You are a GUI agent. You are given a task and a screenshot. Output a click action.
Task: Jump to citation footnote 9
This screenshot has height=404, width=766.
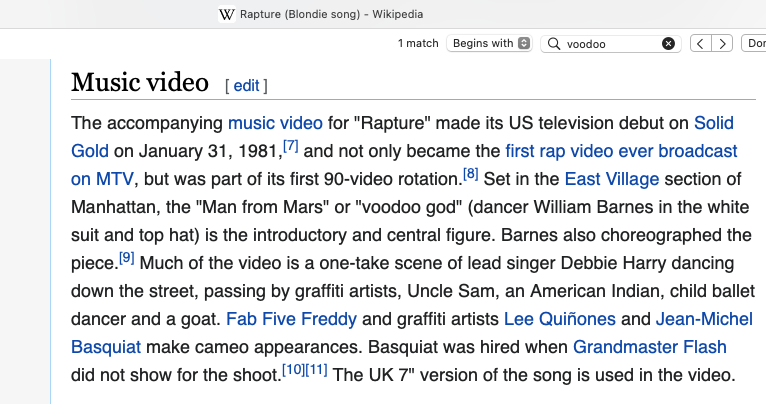pos(126,258)
